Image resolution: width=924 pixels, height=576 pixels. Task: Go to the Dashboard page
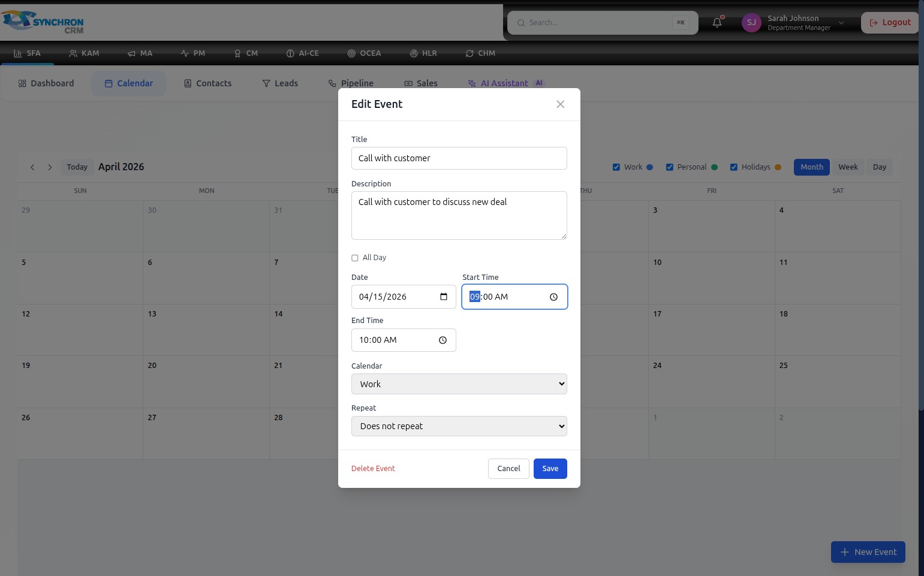pos(46,83)
